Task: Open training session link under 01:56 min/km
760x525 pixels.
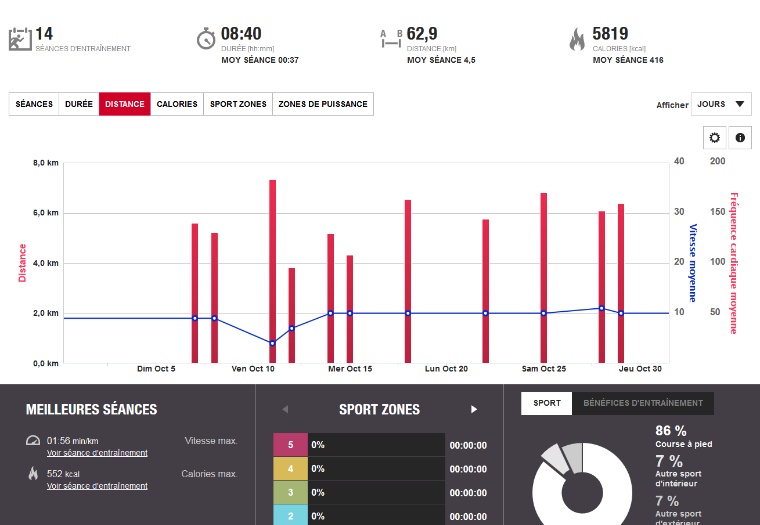Action: 97,453
